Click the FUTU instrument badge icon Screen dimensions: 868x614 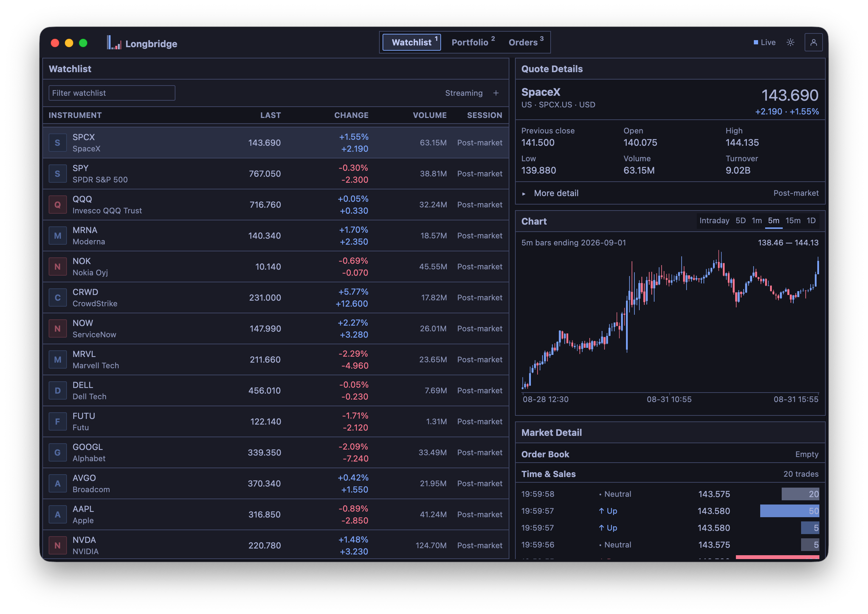57,421
